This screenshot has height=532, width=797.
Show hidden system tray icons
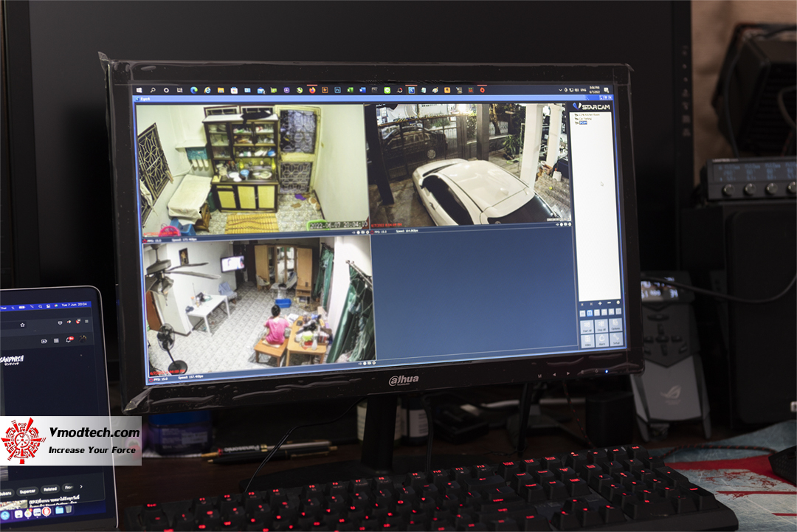[560, 90]
